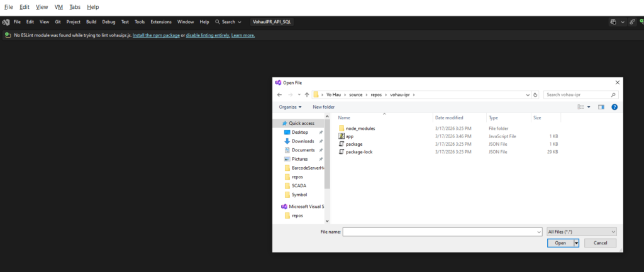Click the Cancel button

(600, 243)
